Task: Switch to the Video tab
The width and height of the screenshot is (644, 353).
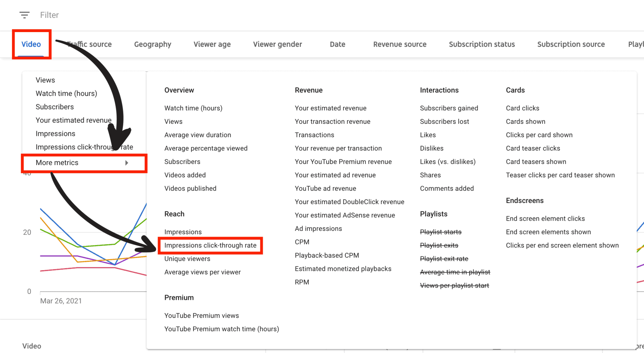Action: (x=31, y=44)
